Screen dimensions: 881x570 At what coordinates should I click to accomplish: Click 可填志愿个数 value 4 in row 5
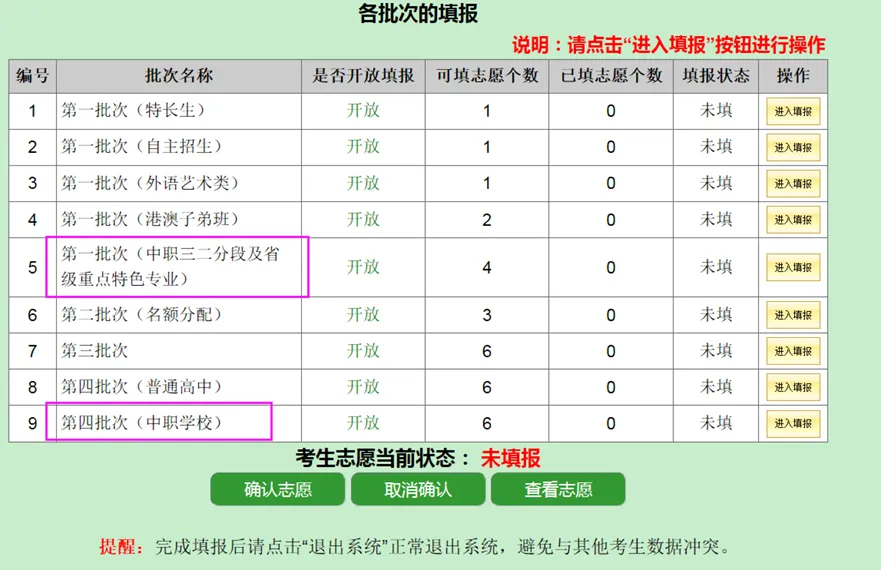(487, 268)
